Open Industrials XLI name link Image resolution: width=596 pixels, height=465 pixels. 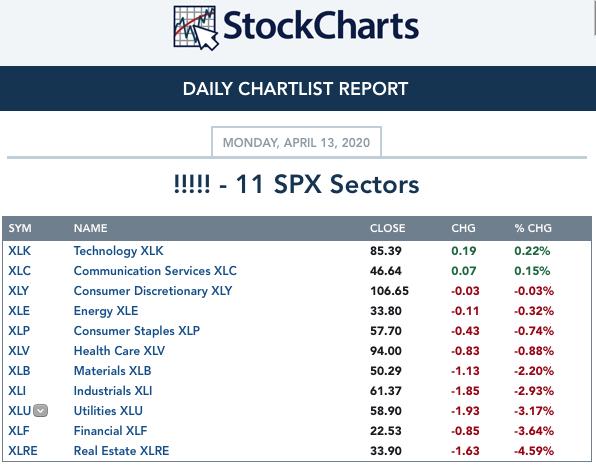(x=113, y=391)
